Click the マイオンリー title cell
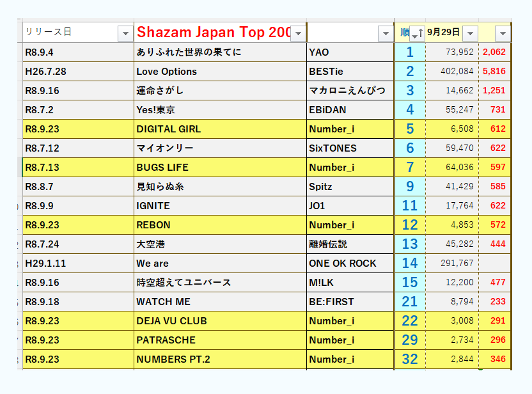532x394 pixels. (220, 148)
